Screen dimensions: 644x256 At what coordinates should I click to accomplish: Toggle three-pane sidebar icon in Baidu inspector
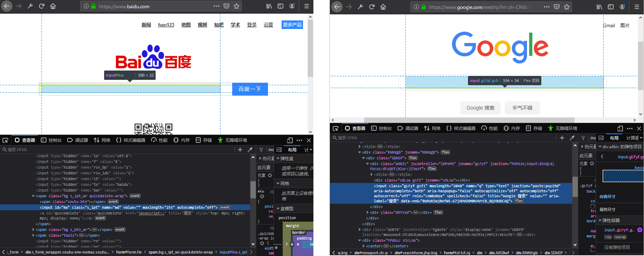coord(279,150)
